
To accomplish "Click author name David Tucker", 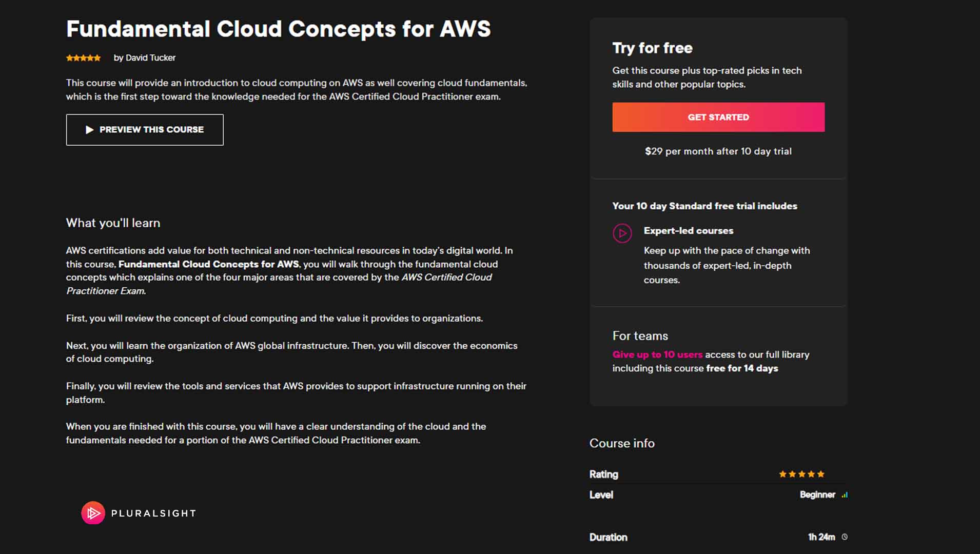I will [150, 57].
